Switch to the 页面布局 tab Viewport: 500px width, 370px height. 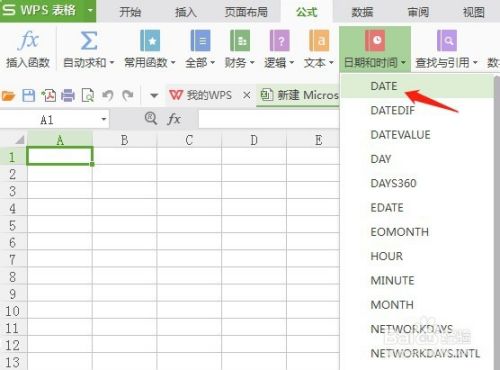246,12
